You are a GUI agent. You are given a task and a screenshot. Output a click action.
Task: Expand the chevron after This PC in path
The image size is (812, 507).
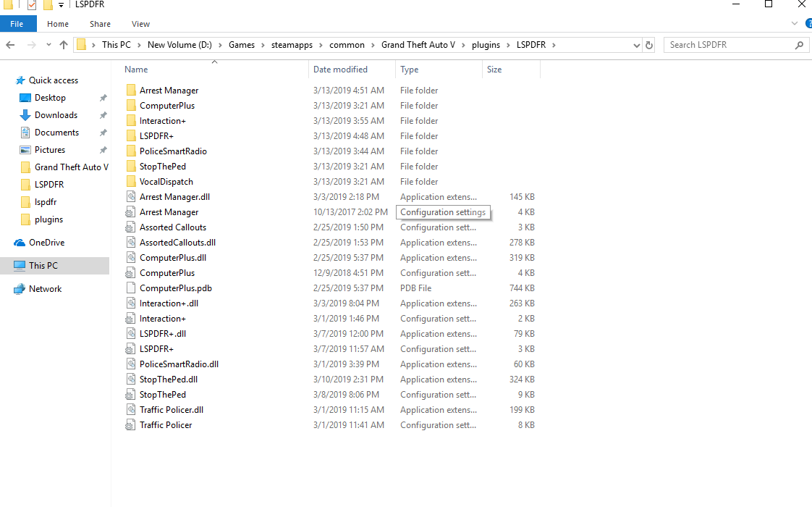pyautogui.click(x=139, y=45)
